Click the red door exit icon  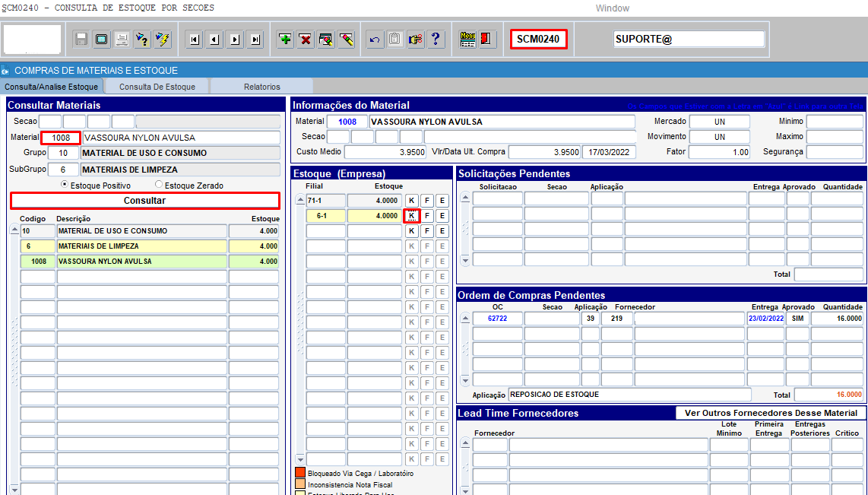[488, 40]
